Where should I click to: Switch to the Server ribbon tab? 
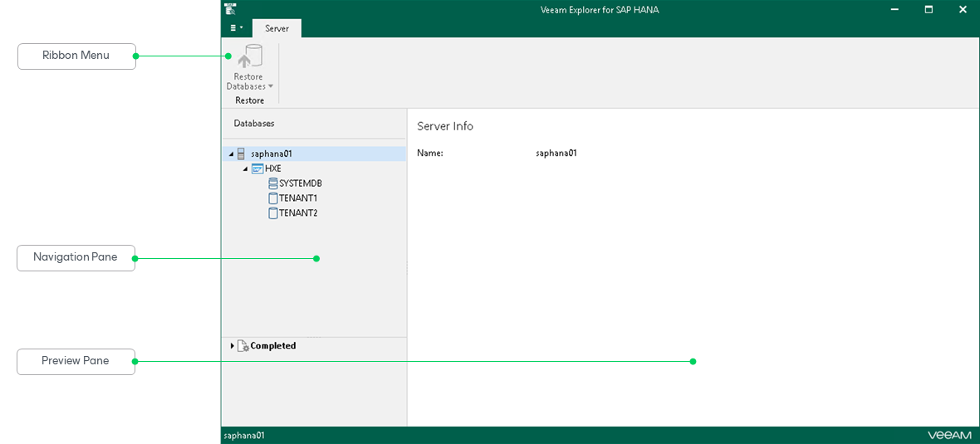click(x=277, y=28)
